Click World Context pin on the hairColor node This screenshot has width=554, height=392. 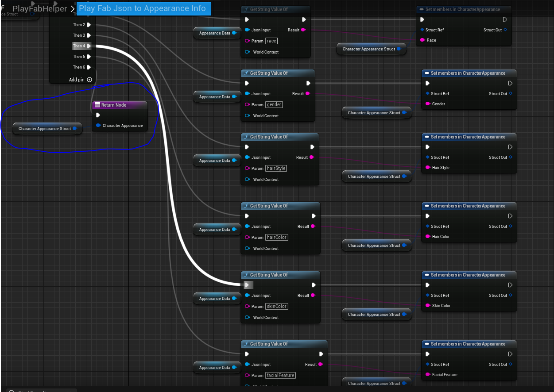click(x=247, y=249)
